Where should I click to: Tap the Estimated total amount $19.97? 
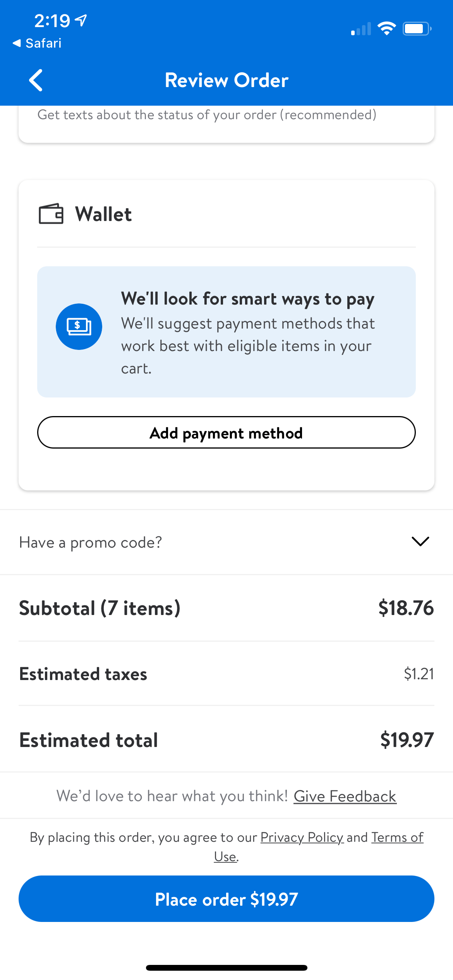407,740
